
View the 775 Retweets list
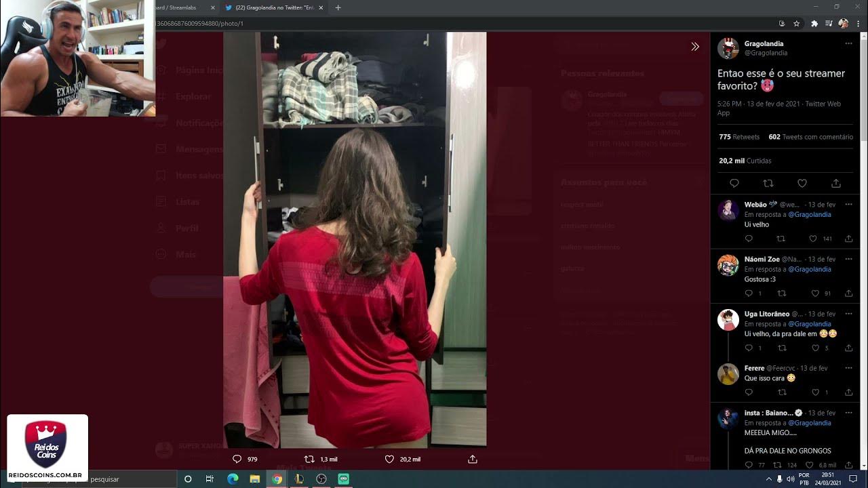(x=739, y=137)
